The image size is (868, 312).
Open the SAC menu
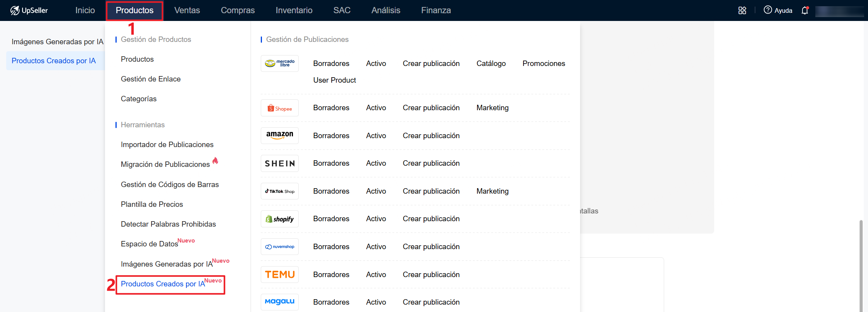tap(342, 10)
